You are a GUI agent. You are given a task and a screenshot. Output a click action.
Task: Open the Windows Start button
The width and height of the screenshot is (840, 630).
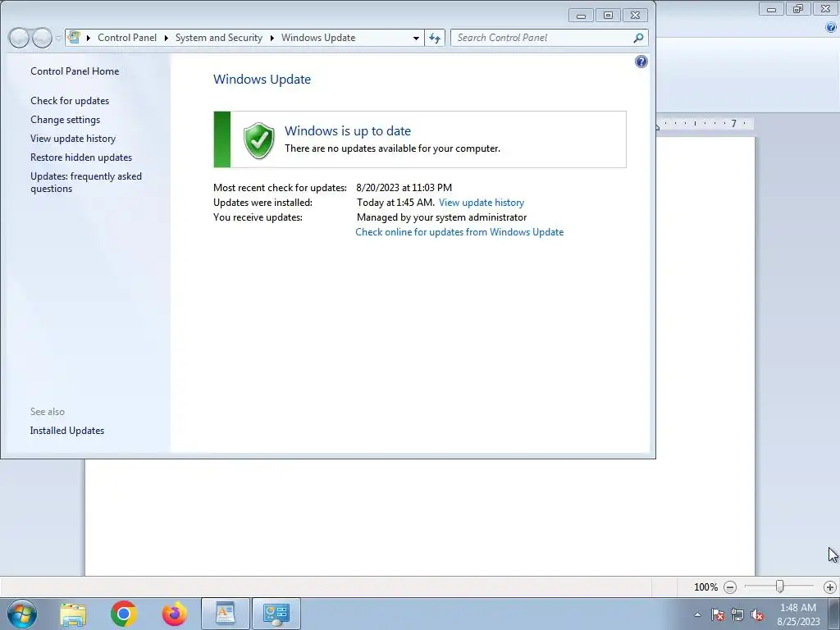pyautogui.click(x=22, y=614)
